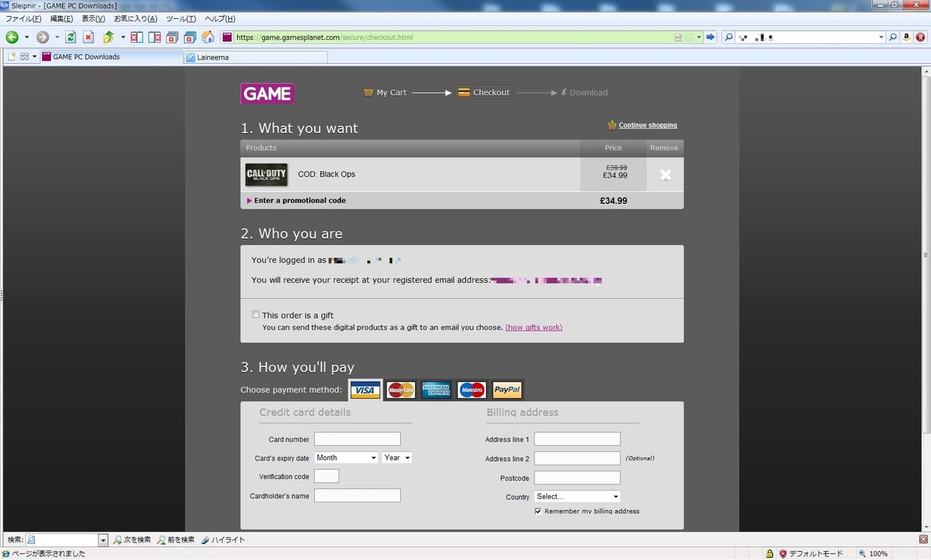Viewport: 931px width, 560px height.
Task: Click the close left tabs toolbar icon
Action: [137, 37]
